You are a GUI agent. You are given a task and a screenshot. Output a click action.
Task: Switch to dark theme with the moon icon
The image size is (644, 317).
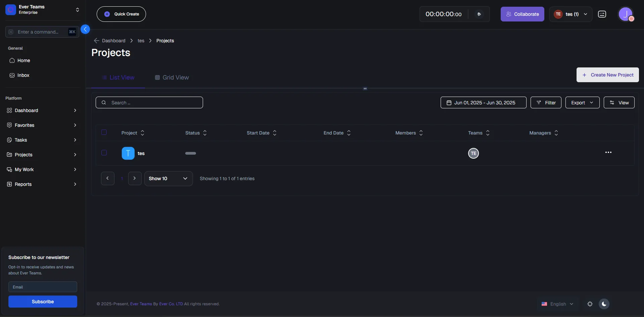[604, 304]
